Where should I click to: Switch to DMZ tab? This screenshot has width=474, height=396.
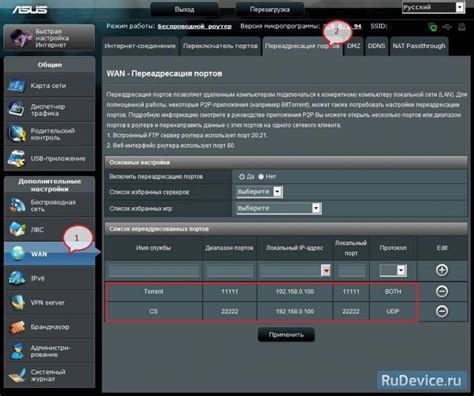(x=354, y=46)
